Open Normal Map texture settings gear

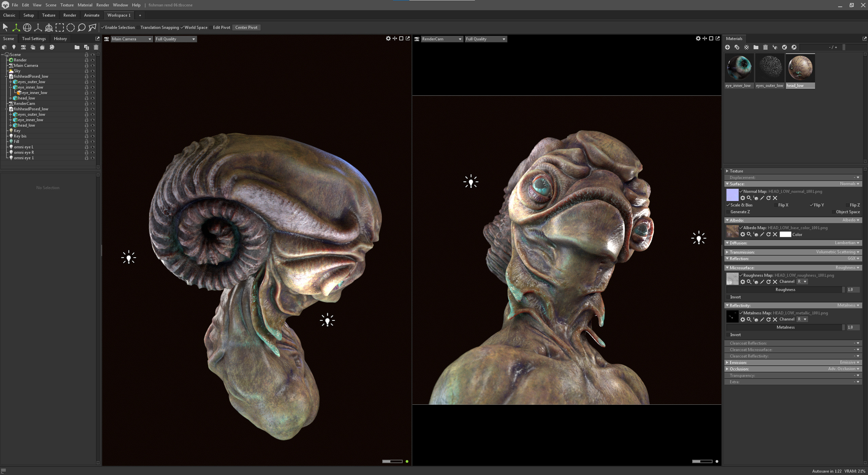point(743,198)
